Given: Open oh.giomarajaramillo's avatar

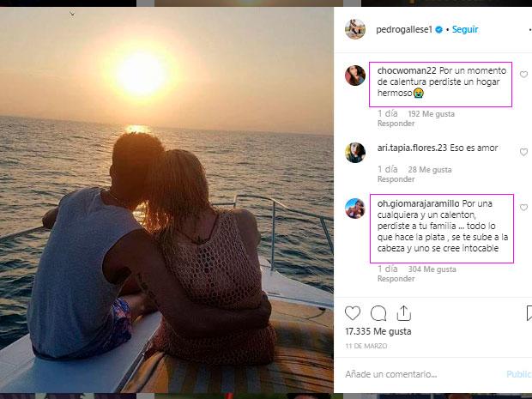Looking at the screenshot, I should click(x=355, y=209).
